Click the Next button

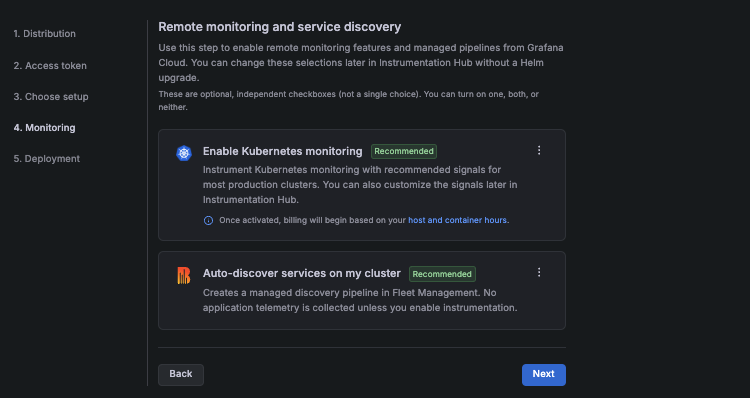(543, 375)
